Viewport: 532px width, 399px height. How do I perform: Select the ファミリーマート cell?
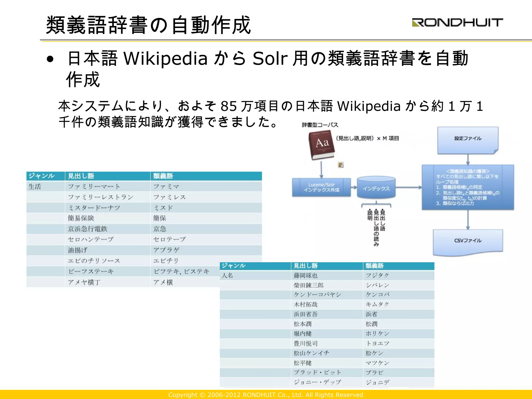click(108, 187)
